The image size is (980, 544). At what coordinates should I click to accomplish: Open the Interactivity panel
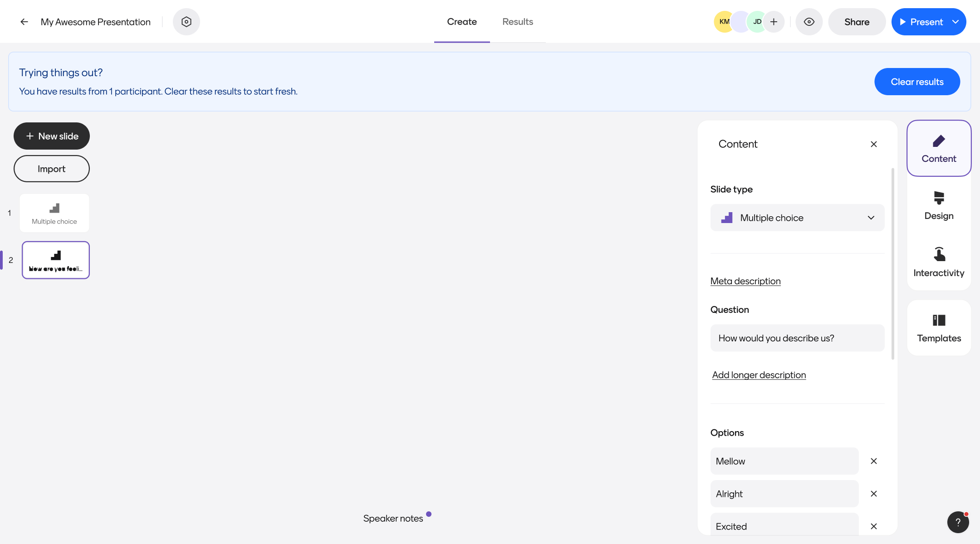pyautogui.click(x=939, y=262)
